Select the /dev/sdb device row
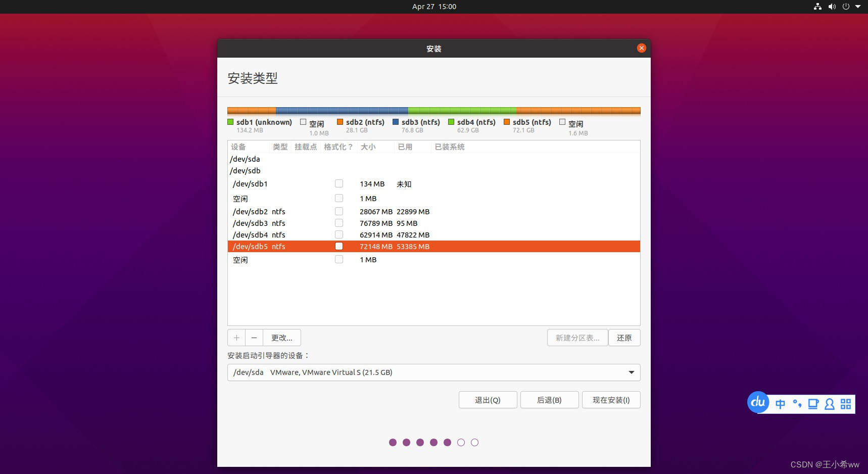 pyautogui.click(x=433, y=170)
